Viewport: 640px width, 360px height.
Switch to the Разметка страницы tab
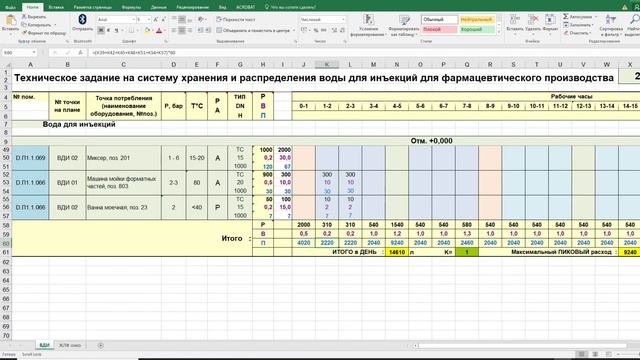(93, 7)
